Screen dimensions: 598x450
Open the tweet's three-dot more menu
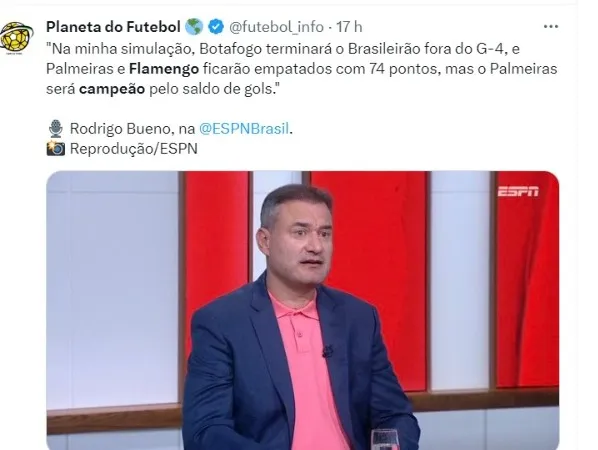tap(551, 26)
